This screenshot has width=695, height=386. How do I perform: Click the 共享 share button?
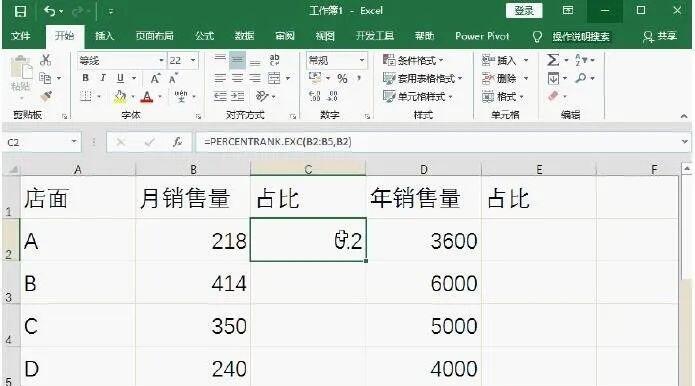[660, 36]
